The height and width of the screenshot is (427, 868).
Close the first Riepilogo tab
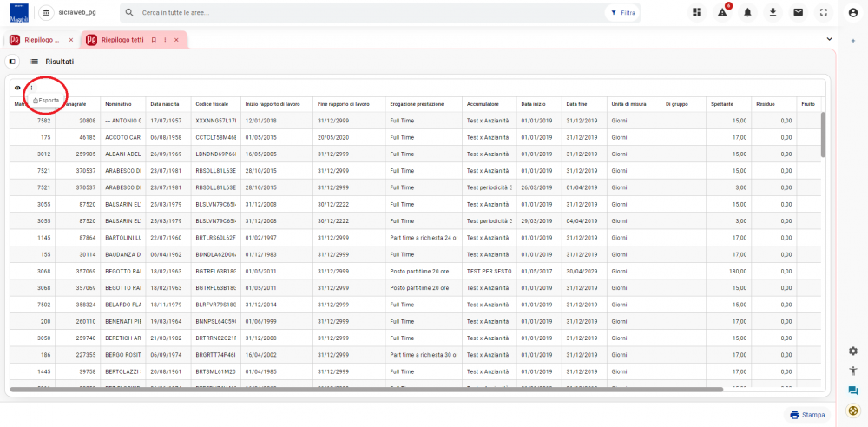click(71, 40)
